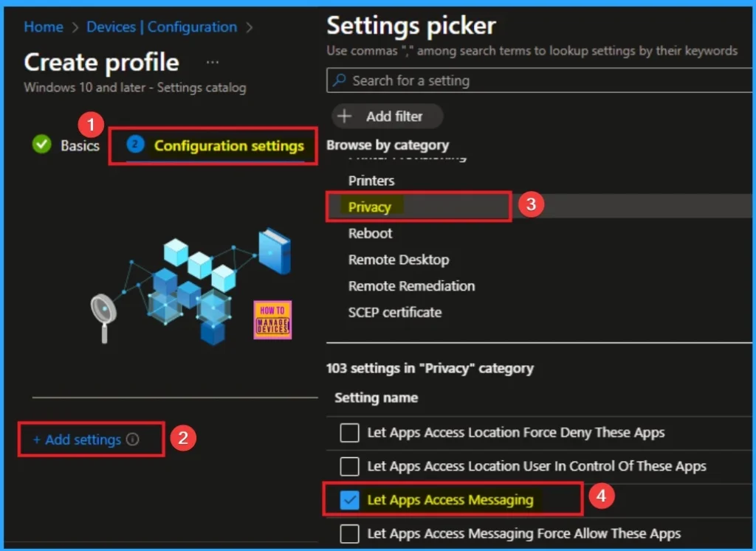The image size is (756, 551).
Task: Go back to the Basics tab
Action: (80, 145)
